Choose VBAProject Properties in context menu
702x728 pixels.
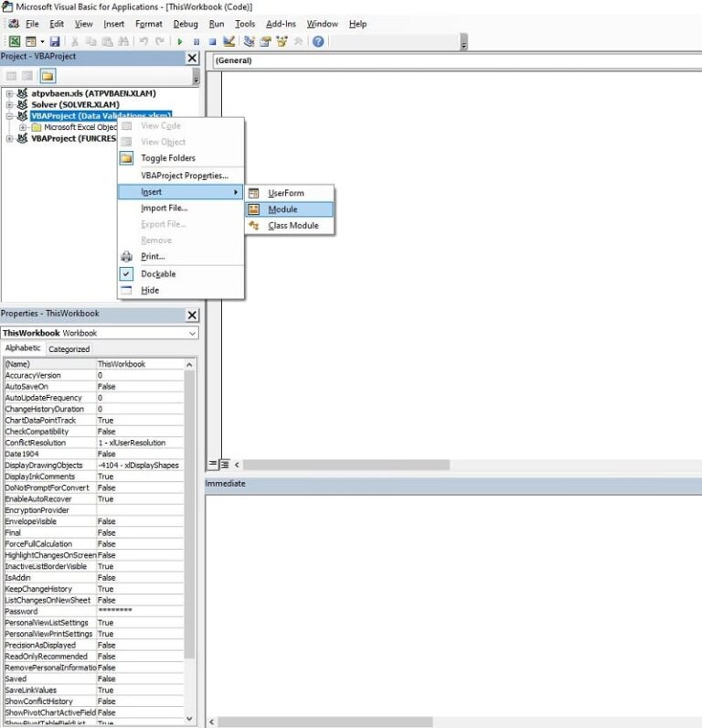(184, 176)
